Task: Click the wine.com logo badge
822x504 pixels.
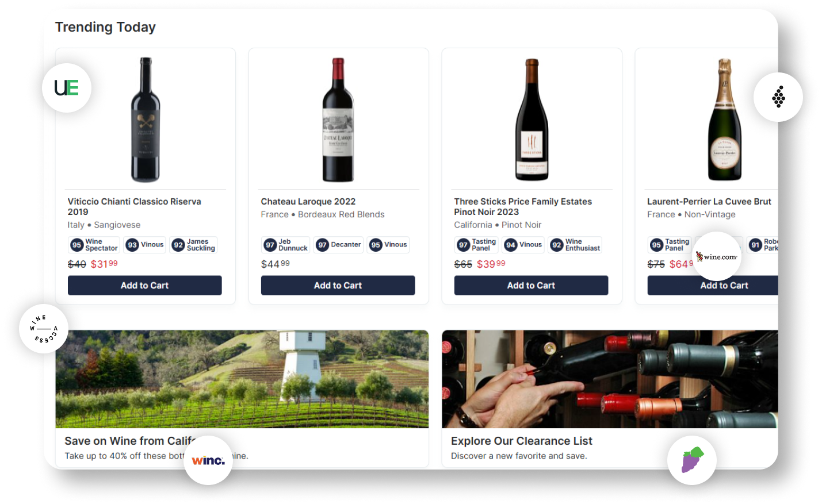Action: 717,256
